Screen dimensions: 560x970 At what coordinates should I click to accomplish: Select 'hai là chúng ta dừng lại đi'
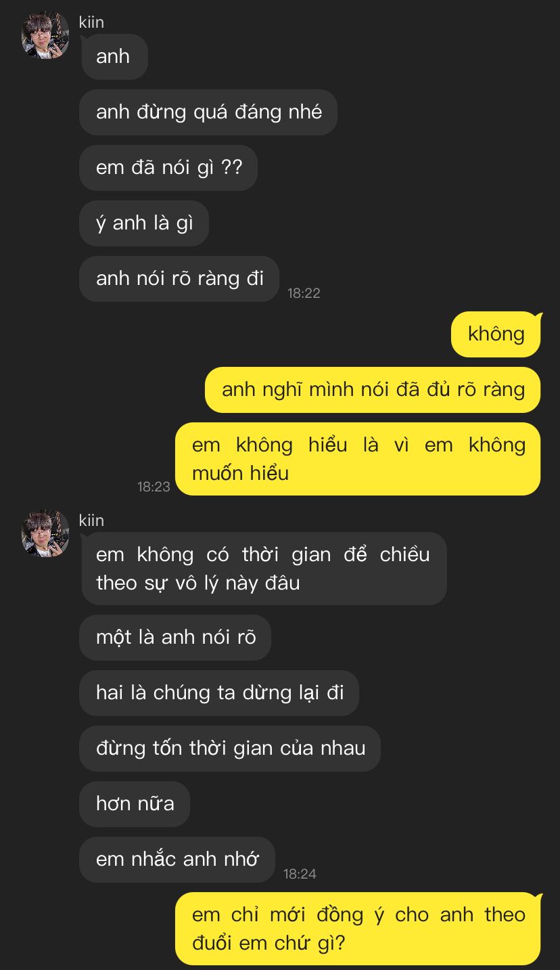click(x=219, y=693)
